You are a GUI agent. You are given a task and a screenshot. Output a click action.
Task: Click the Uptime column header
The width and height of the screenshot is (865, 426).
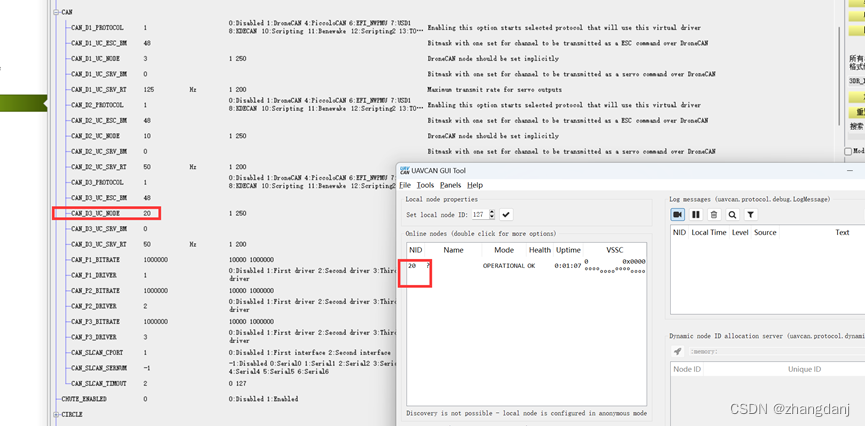[568, 250]
